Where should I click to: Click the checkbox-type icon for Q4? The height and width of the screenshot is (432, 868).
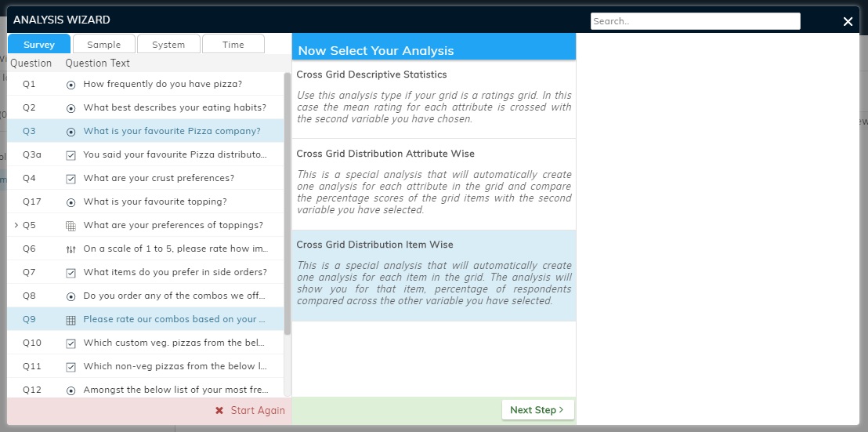pos(71,179)
